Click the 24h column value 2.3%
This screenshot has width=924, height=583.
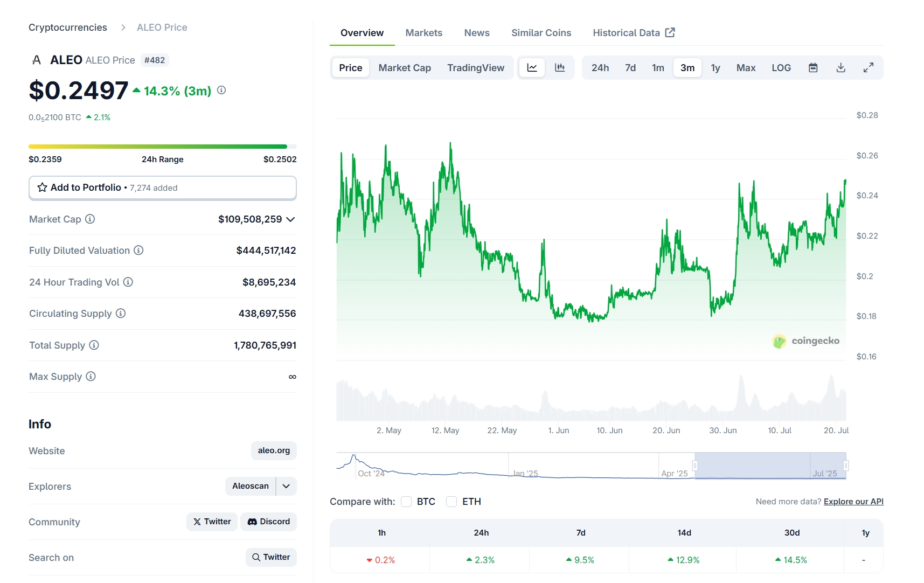[481, 560]
